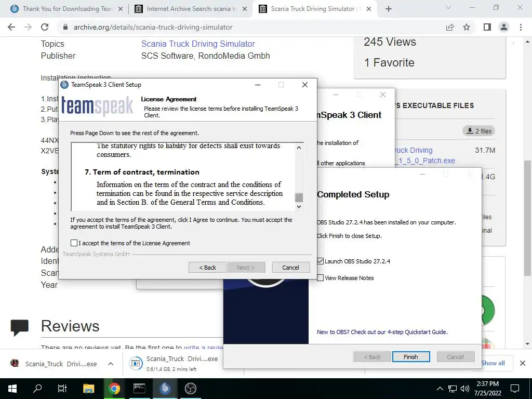Close the TeamSpeak 3 Client Setup window
Image resolution: width=532 pixels, height=399 pixels.
(304, 85)
